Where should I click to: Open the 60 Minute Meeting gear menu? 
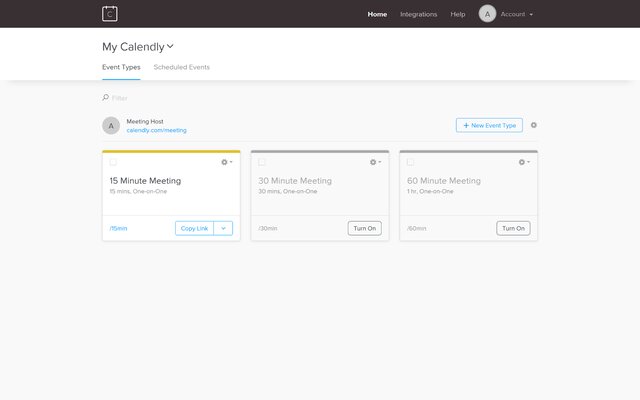tap(524, 162)
